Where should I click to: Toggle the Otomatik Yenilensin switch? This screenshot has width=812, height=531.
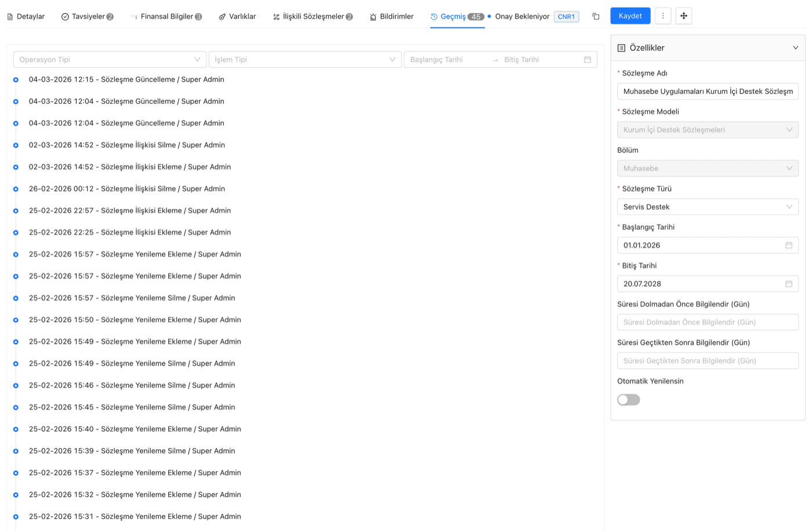point(629,400)
